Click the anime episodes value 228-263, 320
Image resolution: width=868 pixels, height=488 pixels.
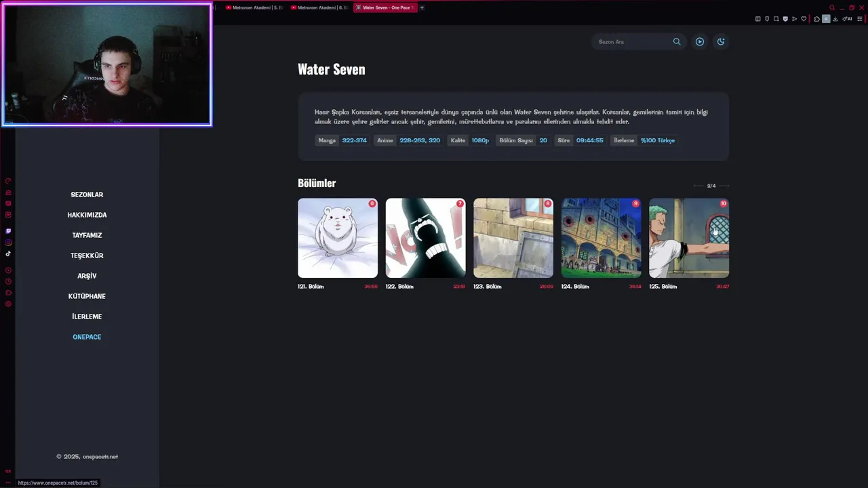(x=420, y=140)
